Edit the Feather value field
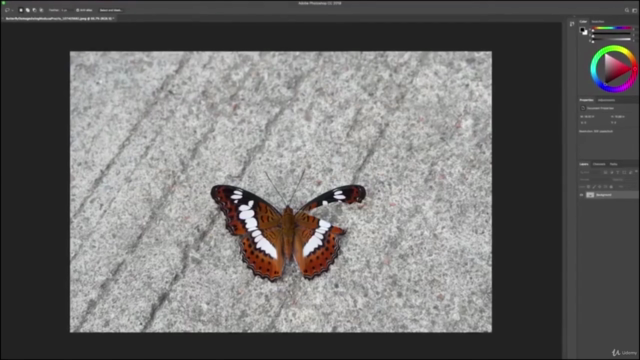This screenshot has width=640, height=360. [67, 10]
